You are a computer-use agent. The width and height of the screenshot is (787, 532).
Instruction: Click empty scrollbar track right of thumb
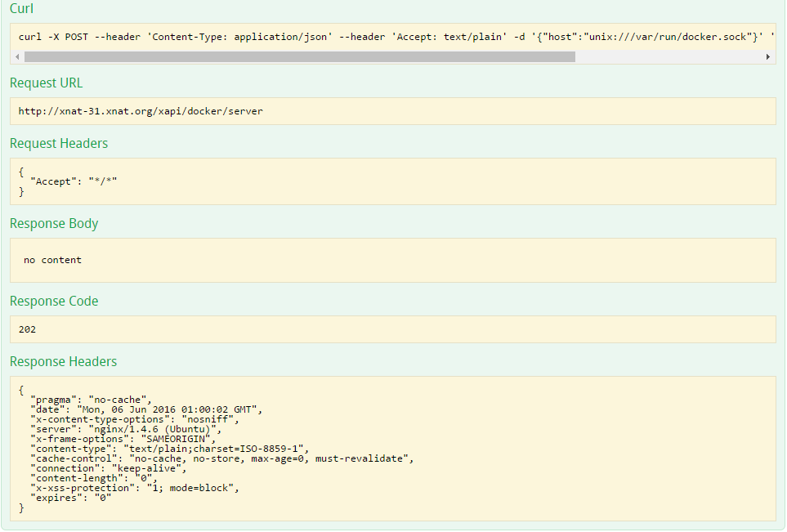[x=669, y=57]
